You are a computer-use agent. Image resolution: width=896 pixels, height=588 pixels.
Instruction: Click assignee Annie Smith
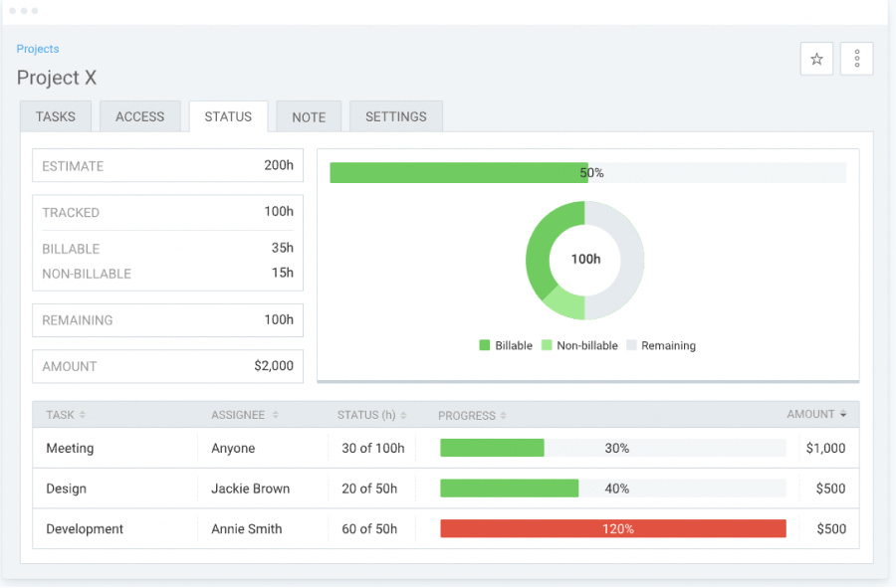pos(246,529)
